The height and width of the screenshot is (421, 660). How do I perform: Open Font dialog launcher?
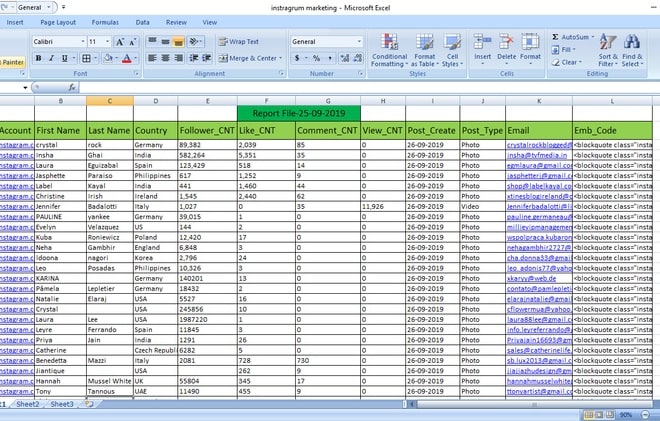coord(136,74)
